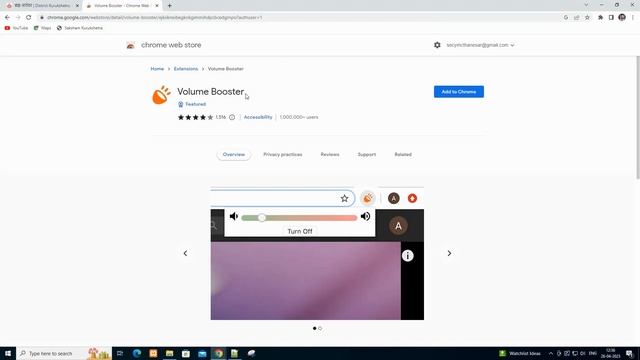Bookmark this page with the star icon

pos(587,18)
